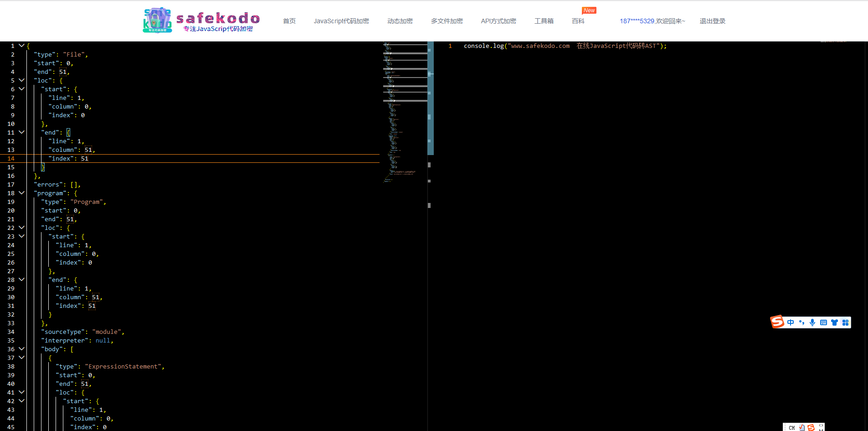The image size is (868, 431).
Task: Open 动态加密 menu item
Action: (x=400, y=21)
